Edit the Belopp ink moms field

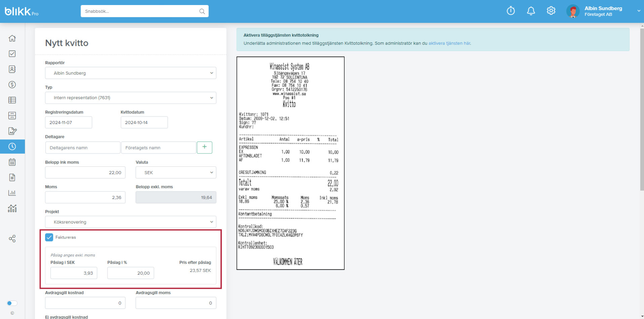[x=85, y=173]
